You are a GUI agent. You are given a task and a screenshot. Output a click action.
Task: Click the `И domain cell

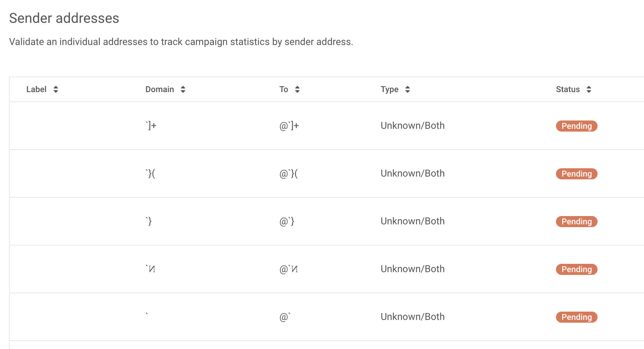coord(150,269)
